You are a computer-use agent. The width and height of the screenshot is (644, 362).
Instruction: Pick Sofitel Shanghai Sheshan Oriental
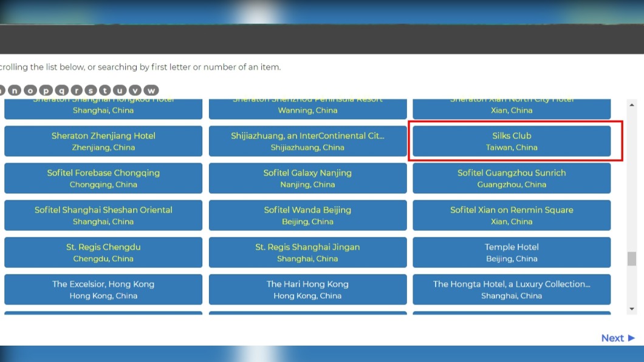(103, 216)
